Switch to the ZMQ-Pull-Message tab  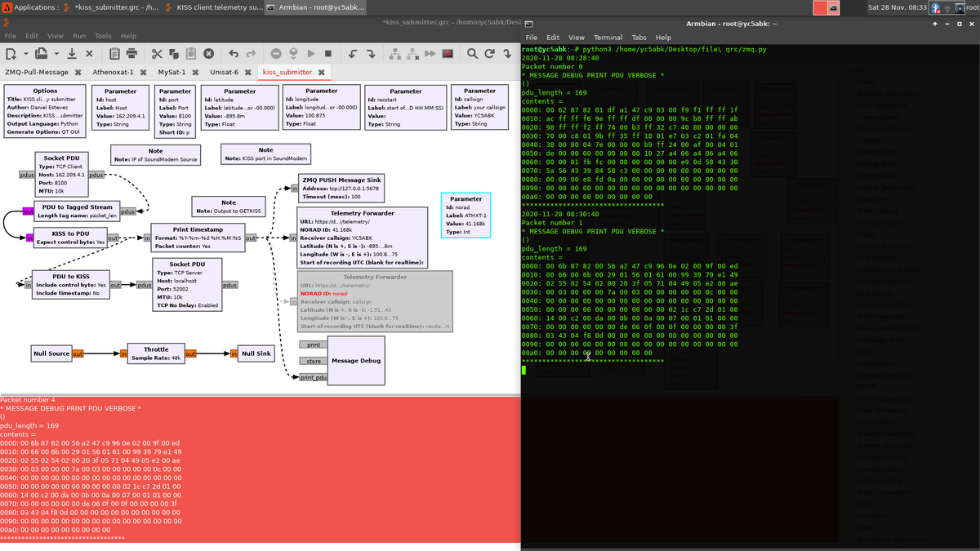[x=37, y=72]
